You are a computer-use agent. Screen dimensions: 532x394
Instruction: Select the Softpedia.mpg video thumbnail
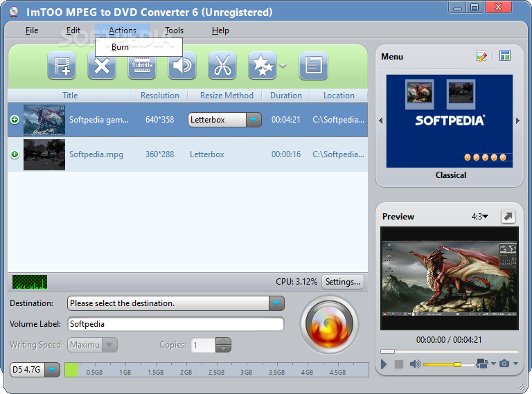coord(44,154)
